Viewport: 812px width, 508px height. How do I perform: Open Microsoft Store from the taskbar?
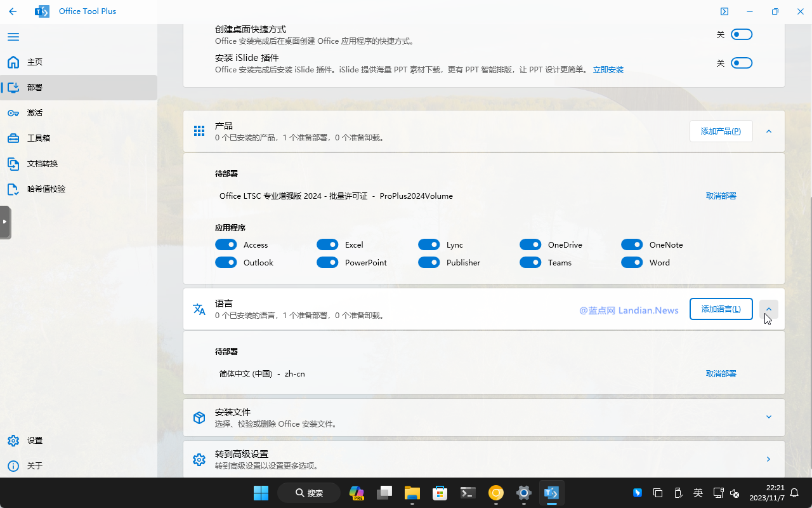(x=440, y=493)
